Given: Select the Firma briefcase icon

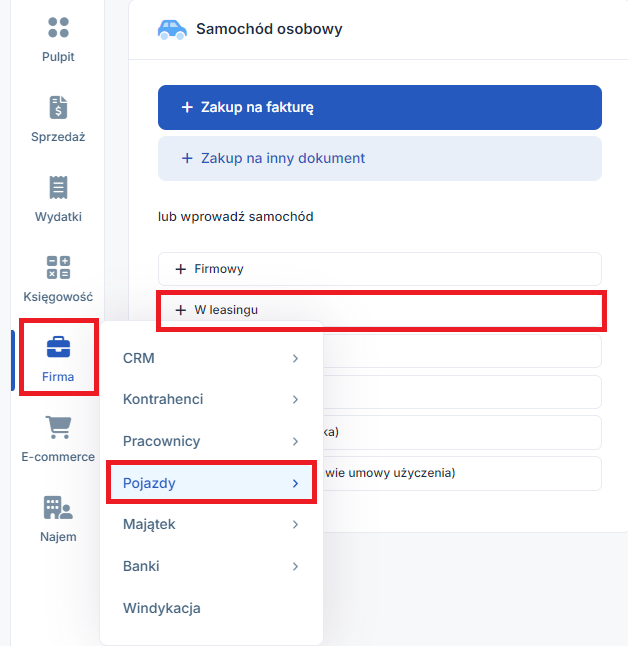Looking at the screenshot, I should 58,347.
